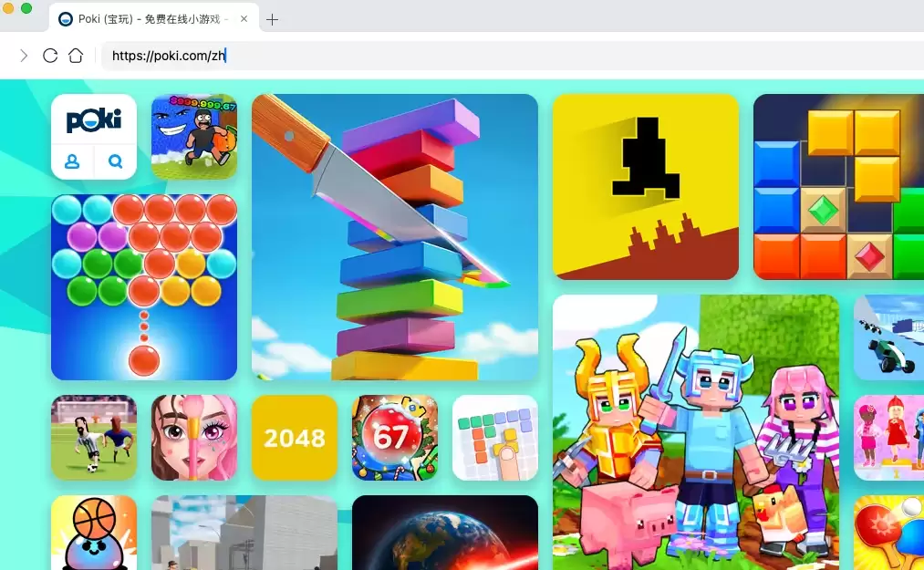
Task: Open the knife slicing colored blocks game
Action: click(x=395, y=237)
